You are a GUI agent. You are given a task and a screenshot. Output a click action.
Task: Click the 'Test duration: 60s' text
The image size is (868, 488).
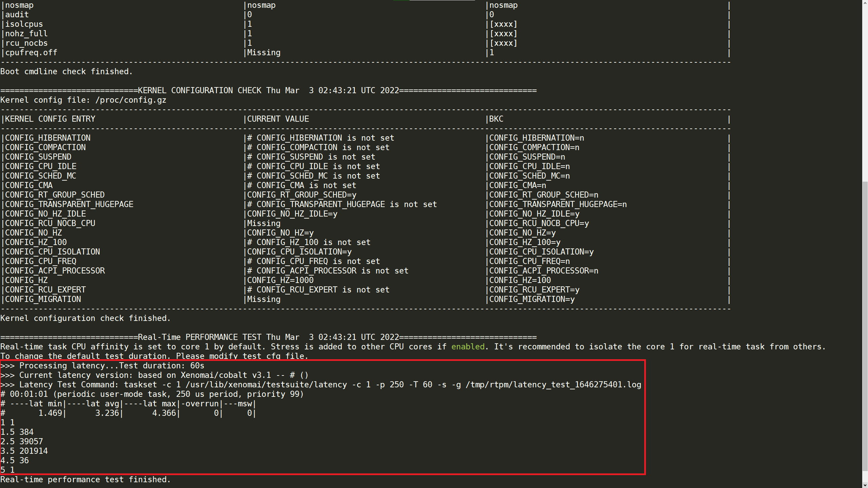(161, 366)
